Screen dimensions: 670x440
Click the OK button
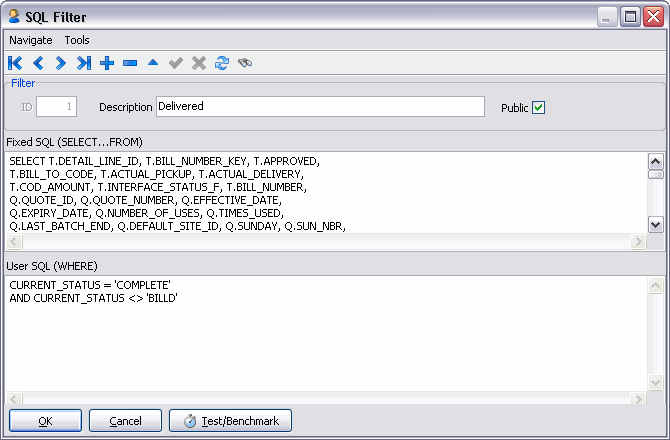point(45,421)
